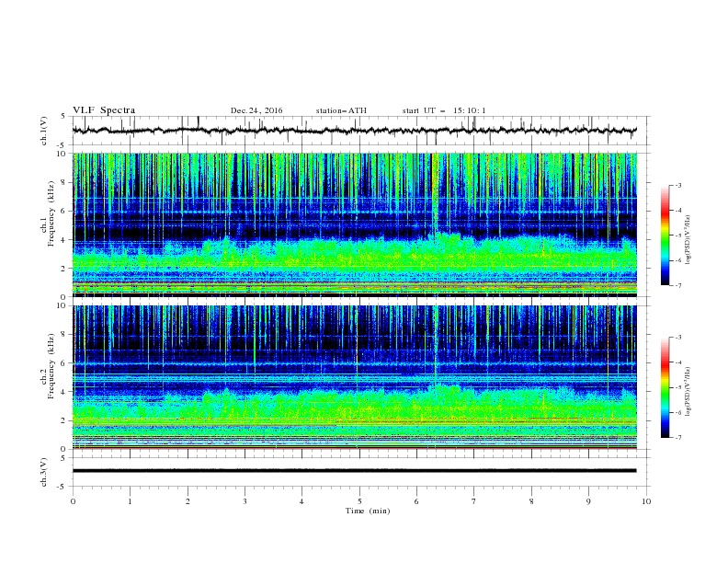Click the "-7" label on ch.2 color bar

coord(677,438)
